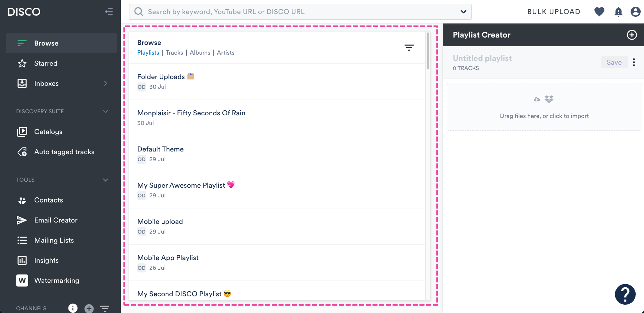Click the Mailing Lists list icon
The image size is (644, 313).
point(22,240)
